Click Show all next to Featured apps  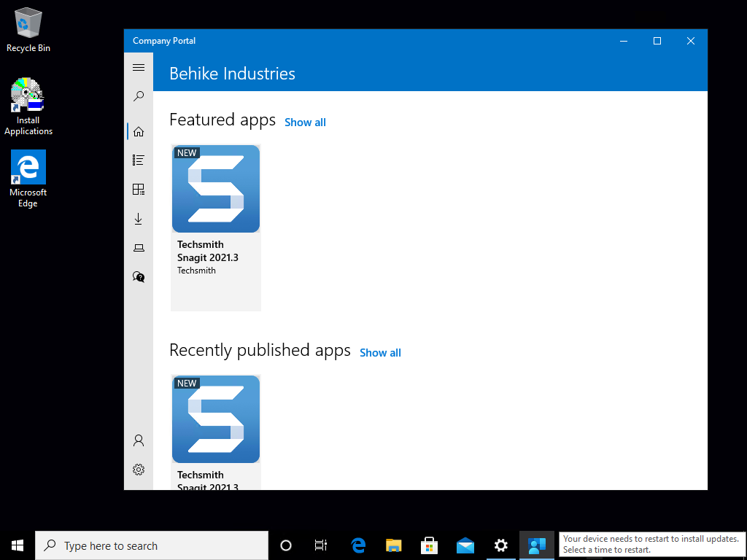305,122
